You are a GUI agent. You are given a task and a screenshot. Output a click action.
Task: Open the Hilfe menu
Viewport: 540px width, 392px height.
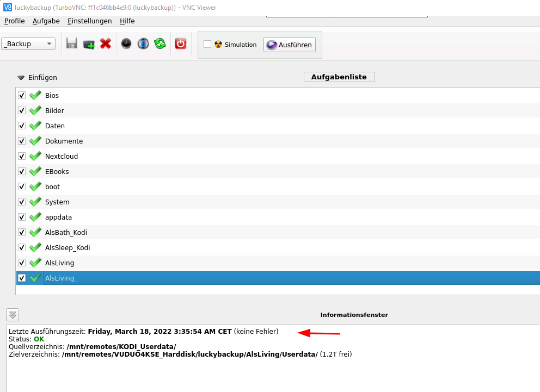click(127, 21)
